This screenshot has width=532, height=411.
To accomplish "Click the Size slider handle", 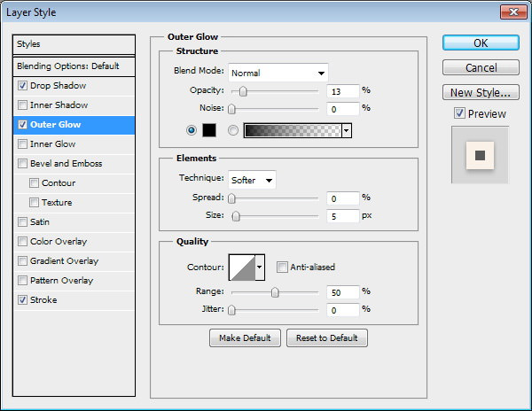I will [236, 216].
